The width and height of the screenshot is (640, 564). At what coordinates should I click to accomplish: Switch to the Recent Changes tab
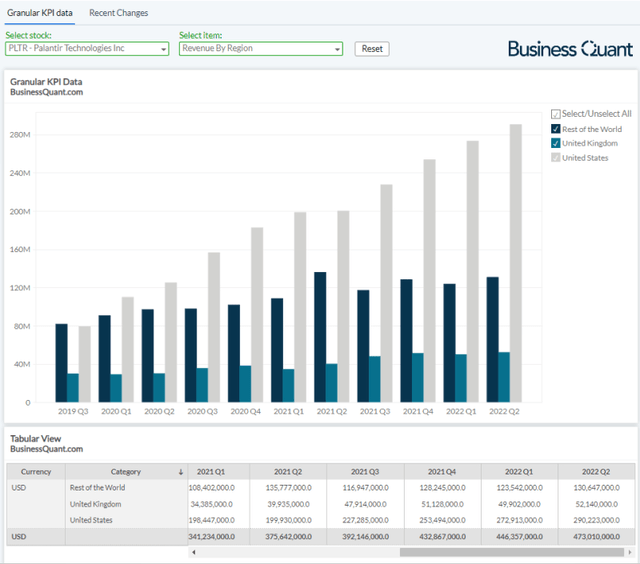coord(118,13)
